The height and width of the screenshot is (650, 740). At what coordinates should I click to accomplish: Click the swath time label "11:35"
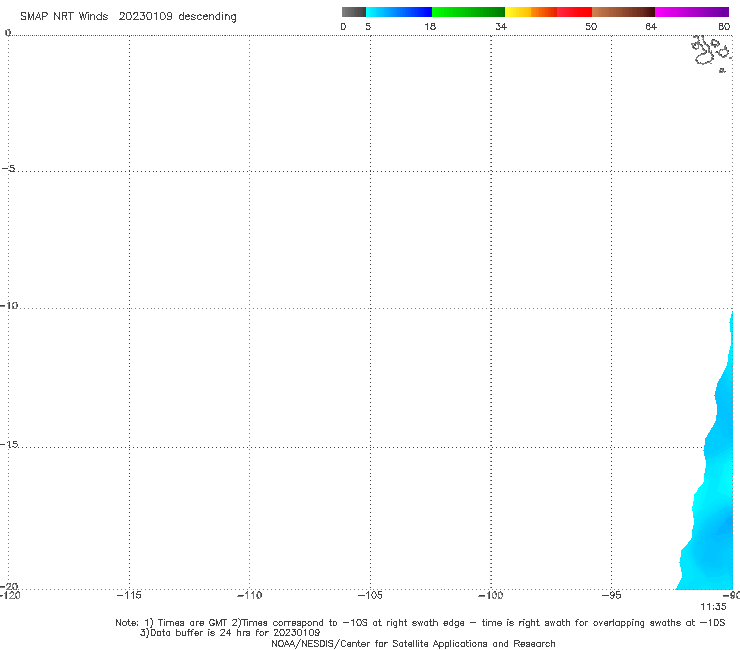[713, 607]
